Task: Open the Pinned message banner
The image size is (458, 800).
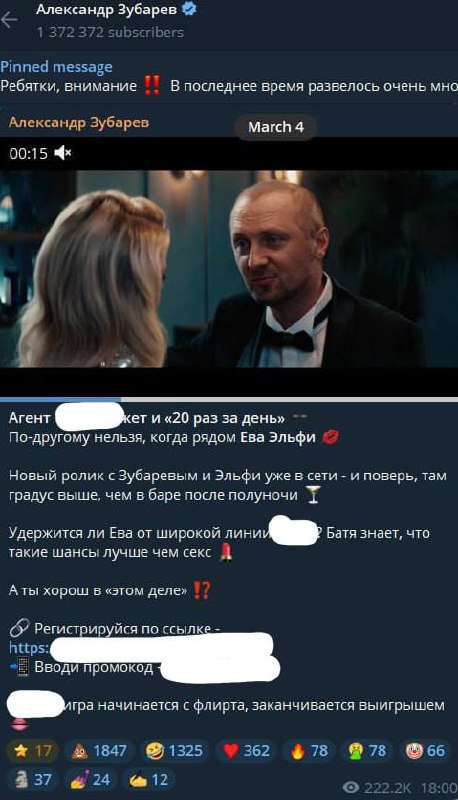Action: pyautogui.click(x=229, y=77)
